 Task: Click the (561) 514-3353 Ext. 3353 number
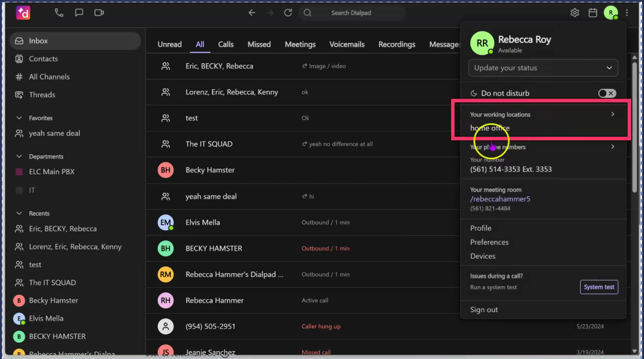click(511, 169)
